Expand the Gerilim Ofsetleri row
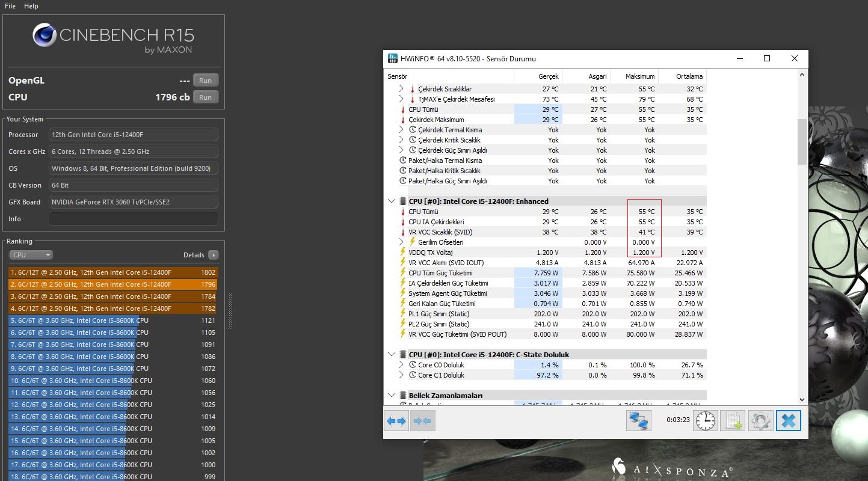 point(402,242)
